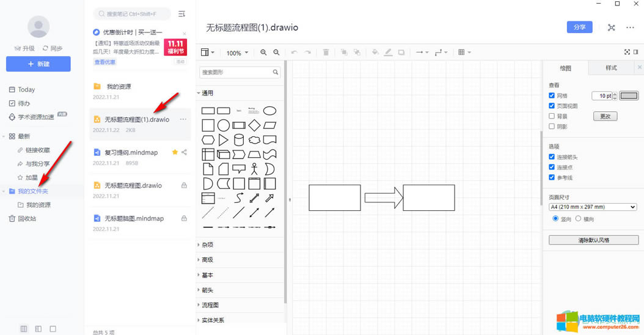644x335 pixels.
Task: Click the zoom in magnifier icon
Action: pyautogui.click(x=263, y=53)
